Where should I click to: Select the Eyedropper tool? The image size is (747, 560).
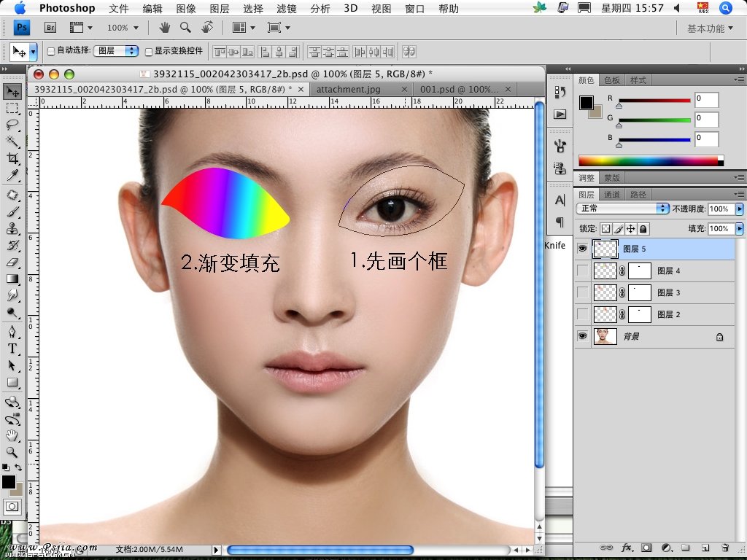coord(12,175)
